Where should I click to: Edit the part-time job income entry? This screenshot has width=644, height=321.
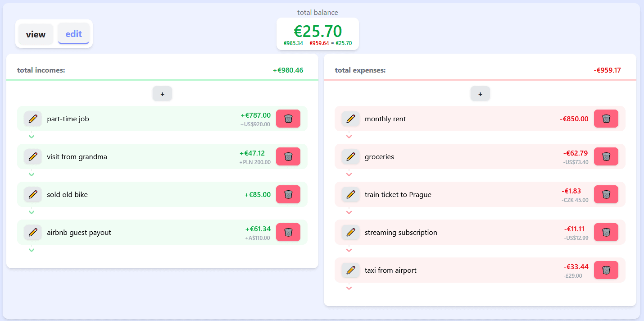[33, 119]
